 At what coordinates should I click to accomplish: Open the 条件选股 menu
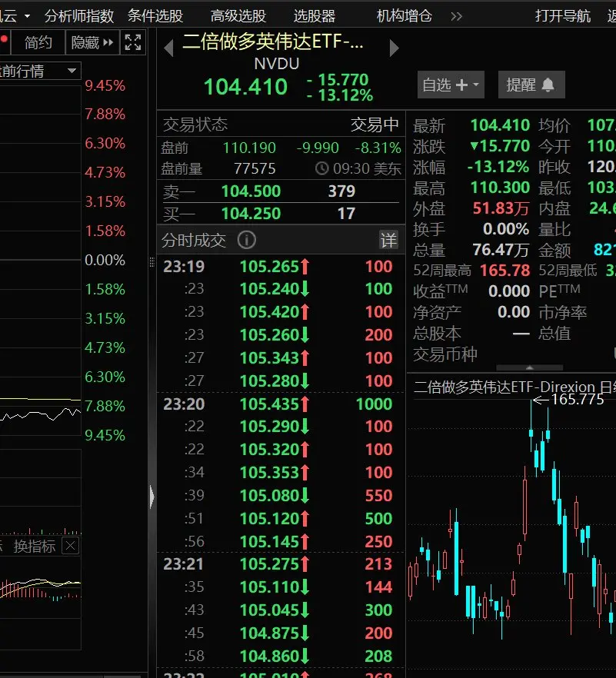[x=155, y=16]
